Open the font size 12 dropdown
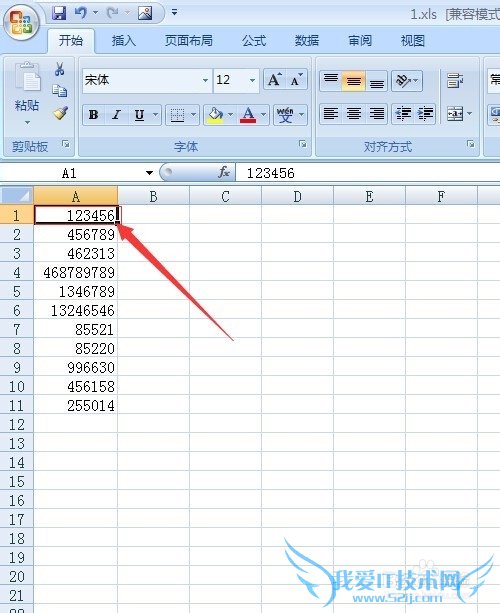The height and width of the screenshot is (613, 500). coord(253,80)
